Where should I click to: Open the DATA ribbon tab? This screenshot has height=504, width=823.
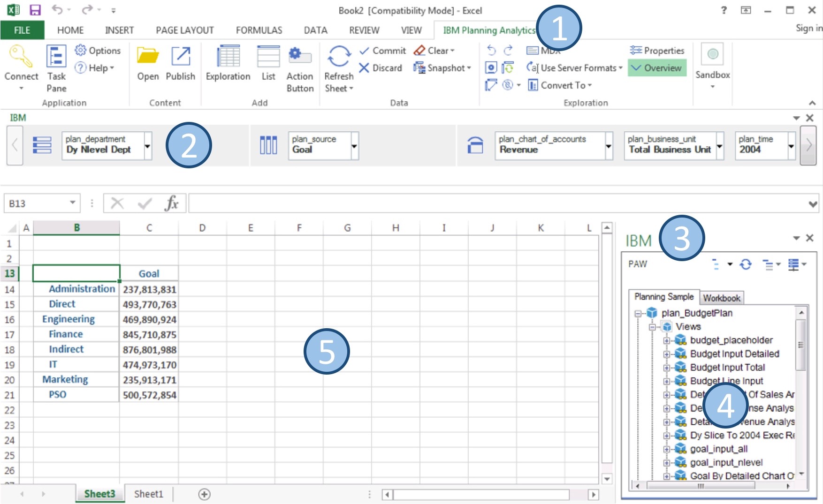coord(316,30)
